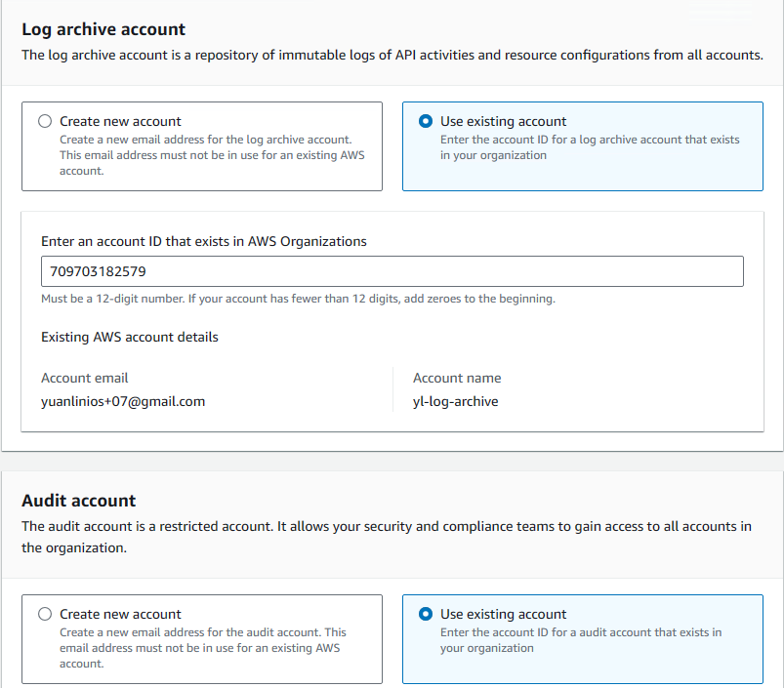Click the audit account new email address description
784x688 pixels.
[x=202, y=648]
